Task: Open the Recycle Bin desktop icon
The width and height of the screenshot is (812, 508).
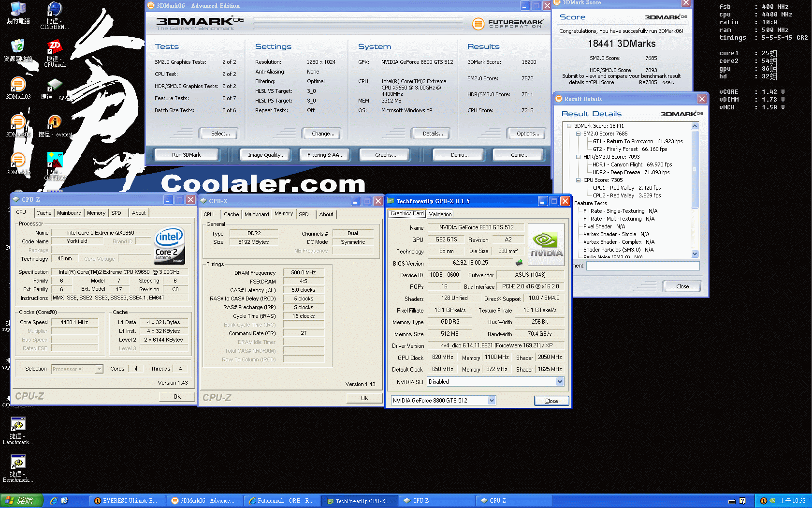Action: [18, 50]
